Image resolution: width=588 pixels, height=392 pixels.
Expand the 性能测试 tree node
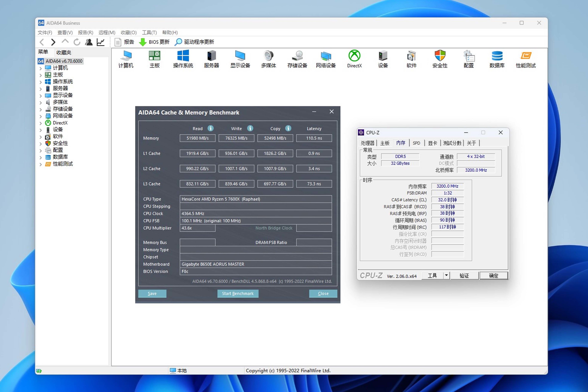[x=41, y=164]
